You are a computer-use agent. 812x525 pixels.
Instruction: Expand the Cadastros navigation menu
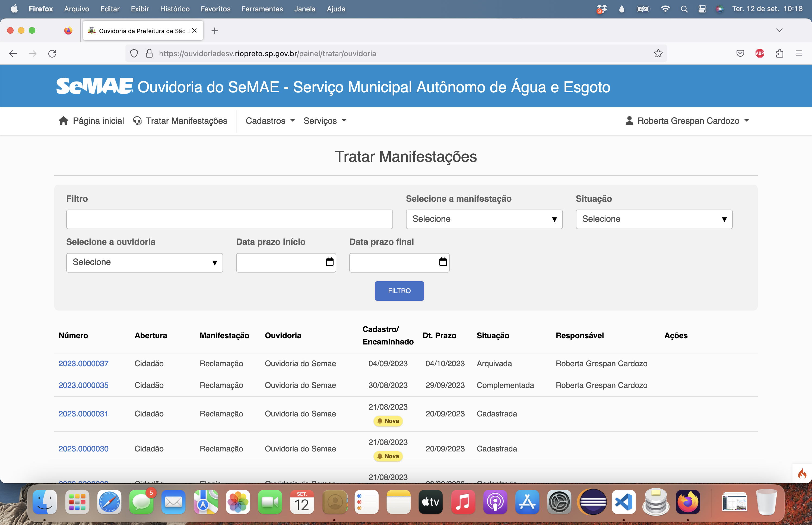tap(270, 121)
